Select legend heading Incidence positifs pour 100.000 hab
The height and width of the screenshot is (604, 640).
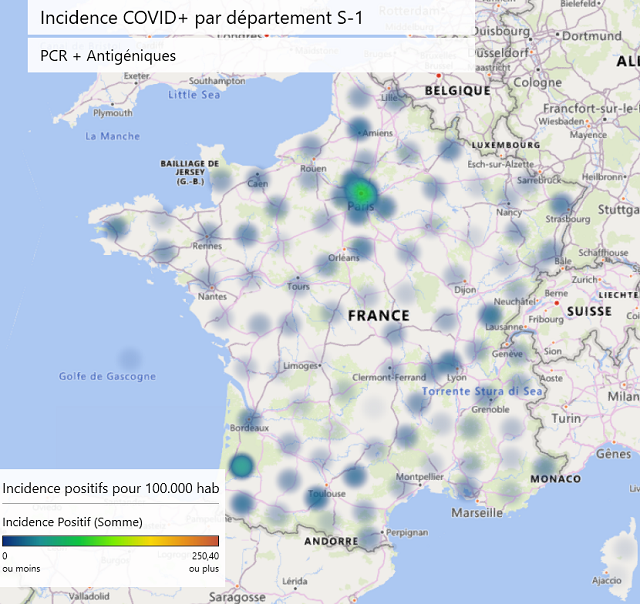tap(112, 487)
